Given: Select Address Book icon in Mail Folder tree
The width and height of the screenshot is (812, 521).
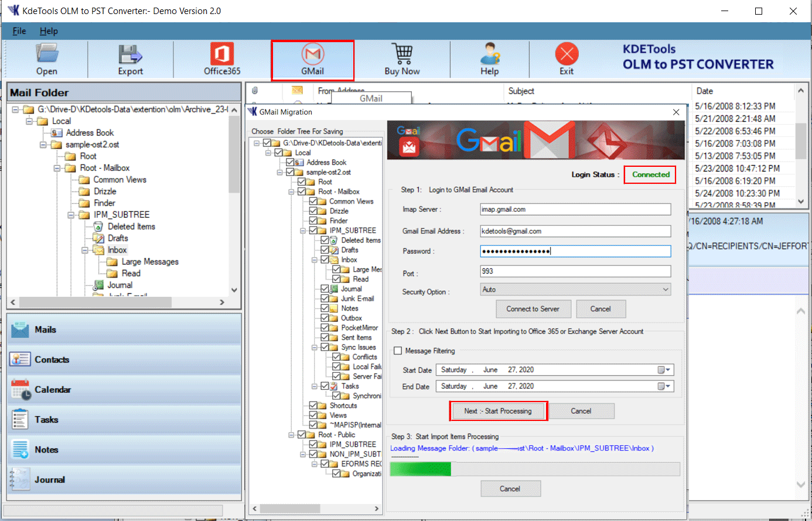Looking at the screenshot, I should (x=57, y=133).
